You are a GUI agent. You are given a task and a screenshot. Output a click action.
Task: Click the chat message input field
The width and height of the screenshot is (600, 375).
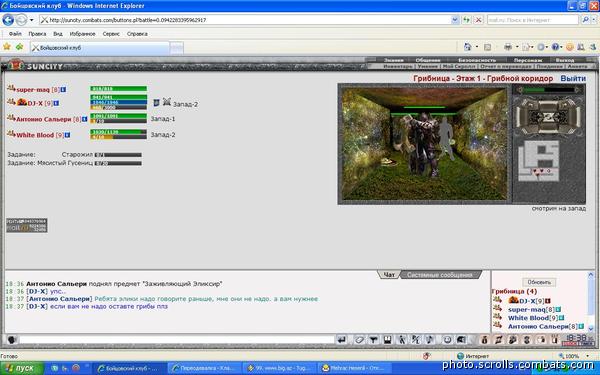[177, 339]
